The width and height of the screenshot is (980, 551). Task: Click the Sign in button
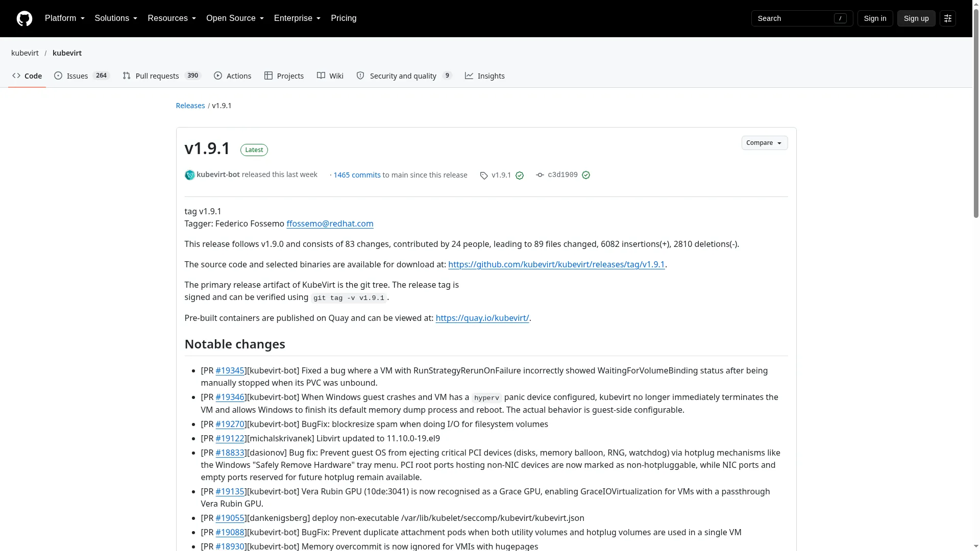pyautogui.click(x=875, y=18)
